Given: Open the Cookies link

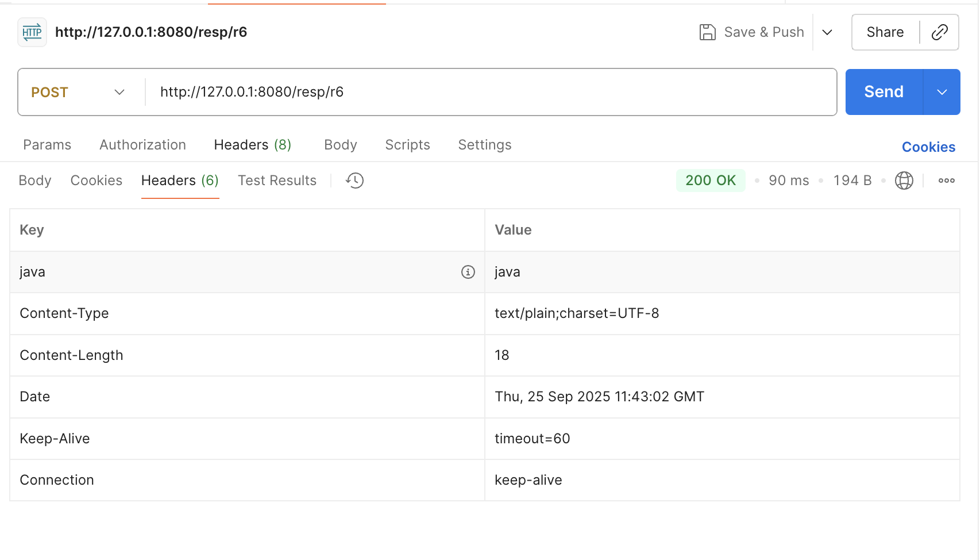Looking at the screenshot, I should tap(928, 147).
